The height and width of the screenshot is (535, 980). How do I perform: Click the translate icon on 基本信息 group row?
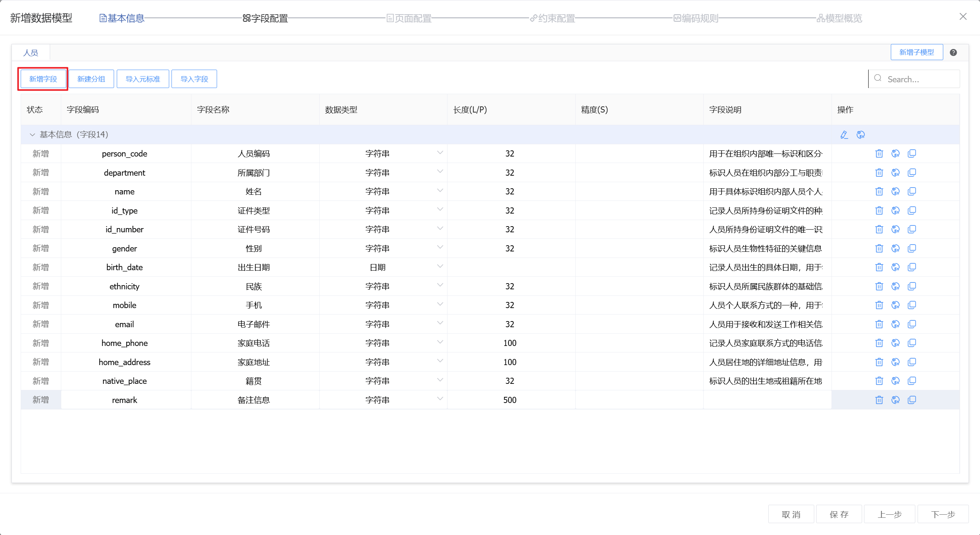(861, 135)
